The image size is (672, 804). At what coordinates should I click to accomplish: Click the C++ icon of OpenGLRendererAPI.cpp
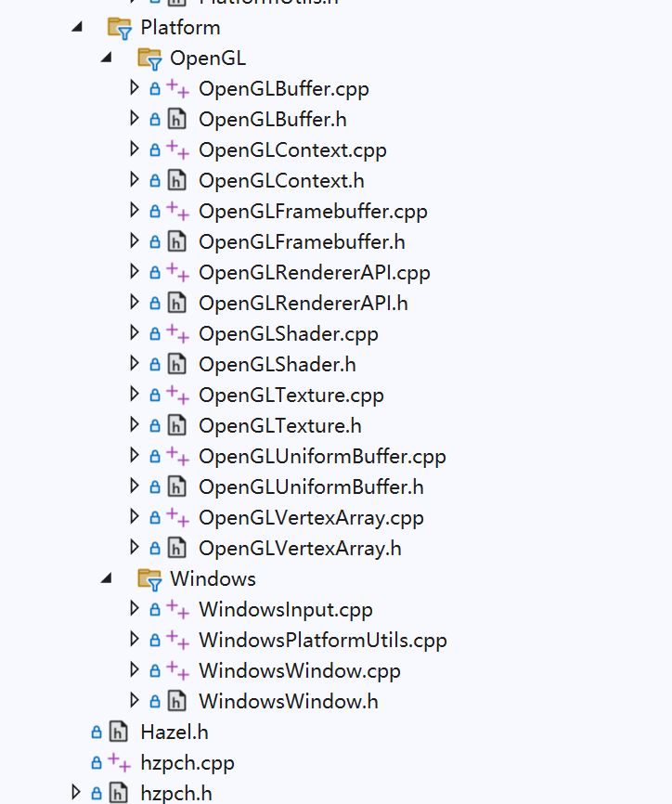click(x=178, y=272)
